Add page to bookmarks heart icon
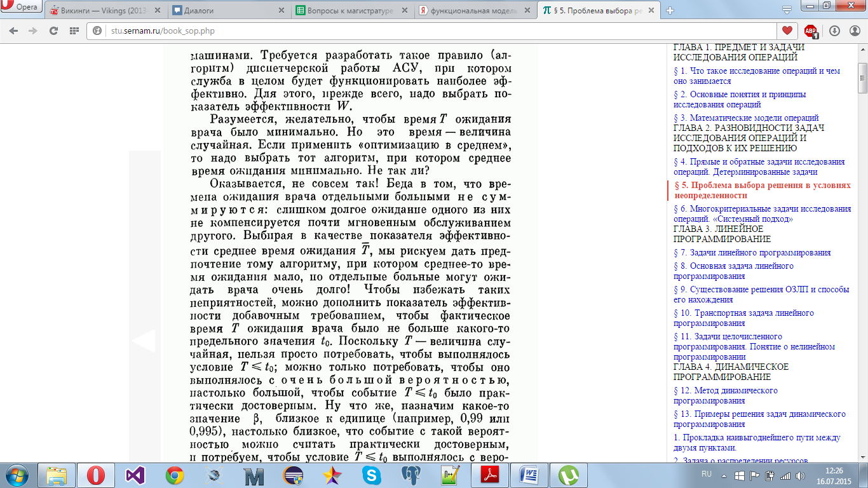The image size is (868, 488). click(787, 30)
